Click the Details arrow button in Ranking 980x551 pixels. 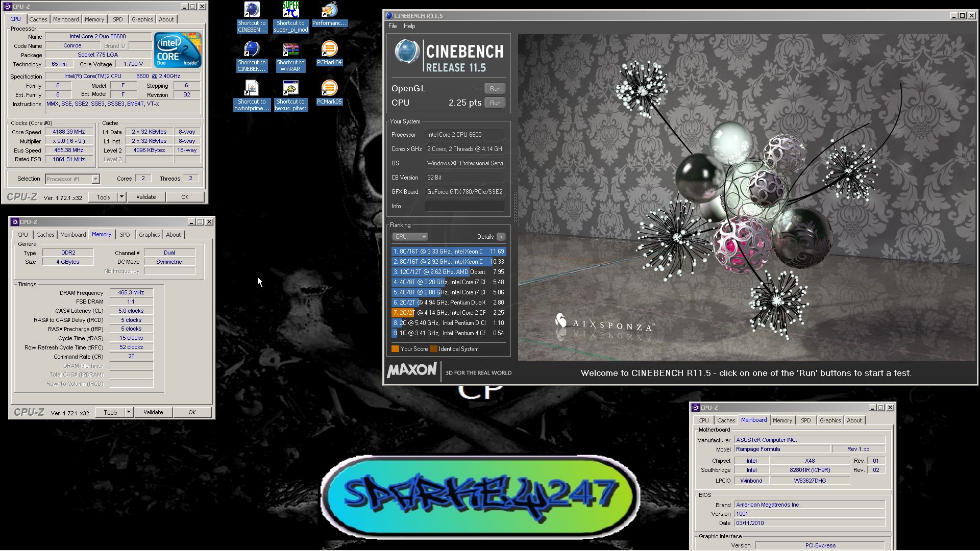coord(501,237)
